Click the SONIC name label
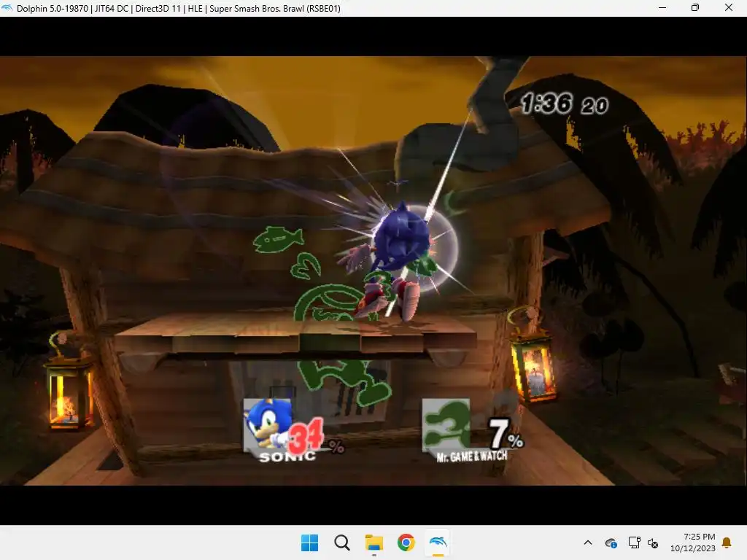 click(287, 456)
